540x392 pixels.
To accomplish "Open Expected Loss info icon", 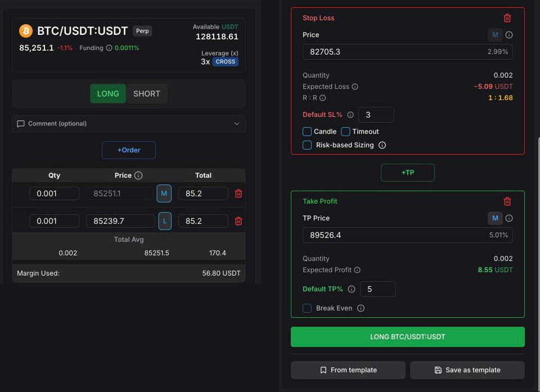I will (x=355, y=87).
